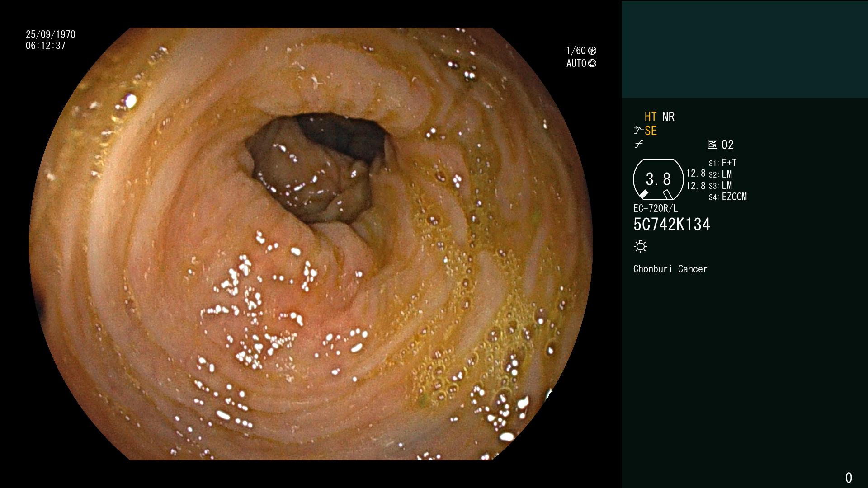Open the settings sliders icon next to 02

pos(712,144)
